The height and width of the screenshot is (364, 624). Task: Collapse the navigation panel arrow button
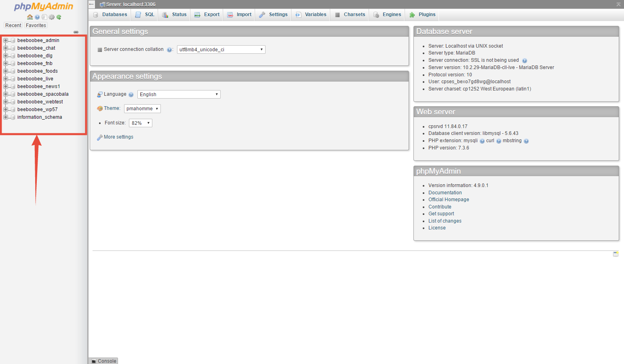pos(92,4)
